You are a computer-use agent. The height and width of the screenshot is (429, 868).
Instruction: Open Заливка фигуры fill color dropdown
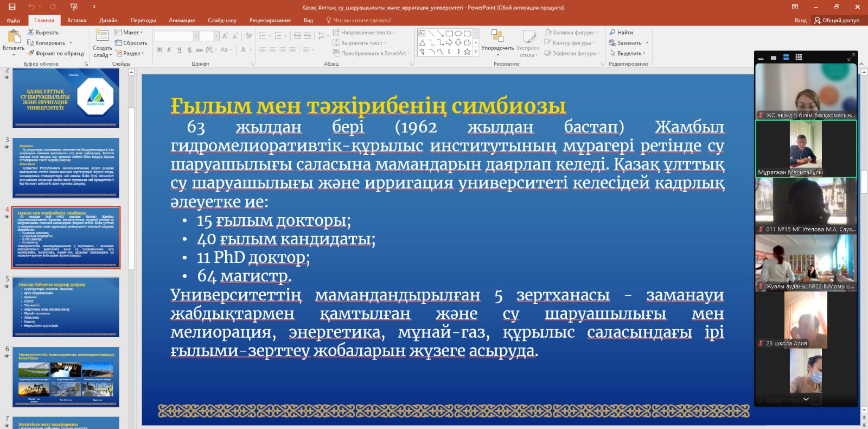tap(572, 33)
